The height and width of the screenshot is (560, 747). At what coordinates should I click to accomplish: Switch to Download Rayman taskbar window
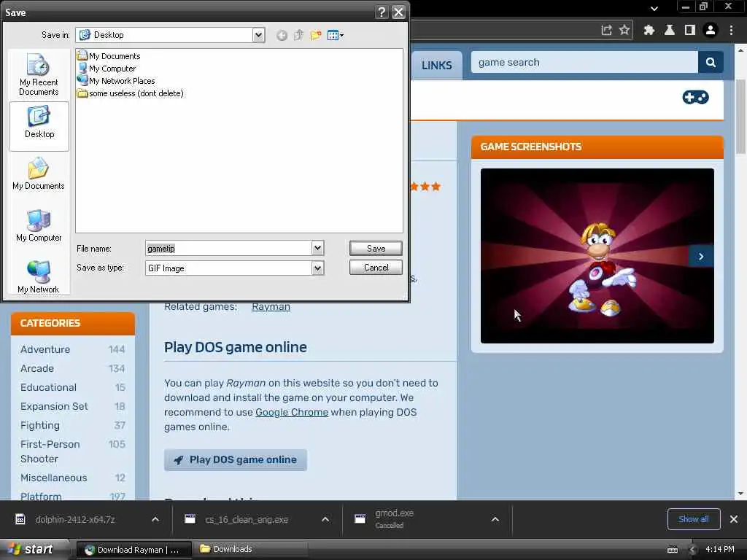pos(134,550)
